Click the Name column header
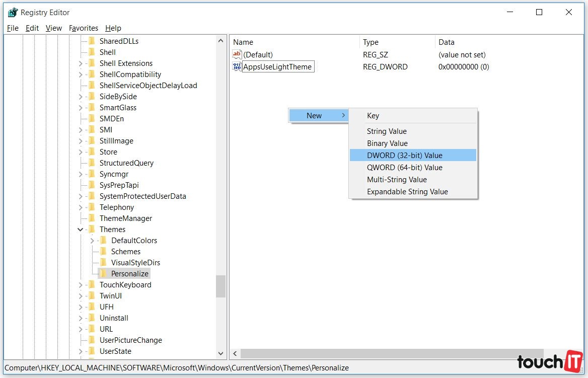 (243, 42)
